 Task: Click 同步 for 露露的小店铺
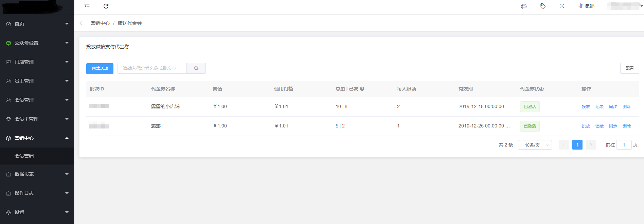click(613, 107)
